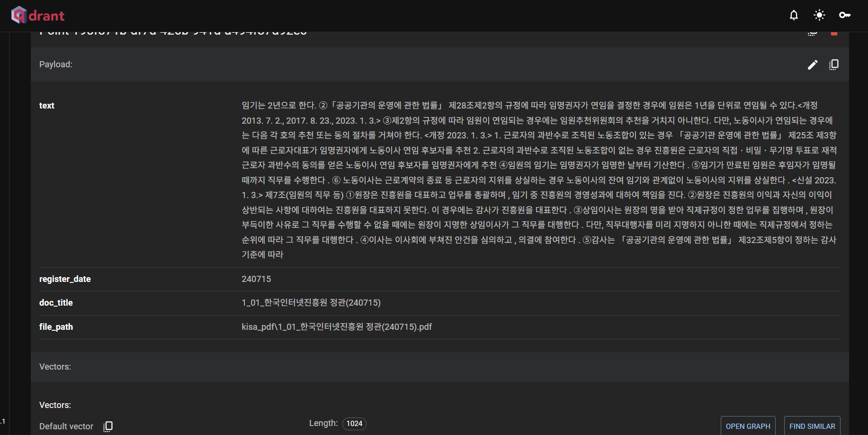
Task: Click FIND SIMILAR button
Action: coord(812,426)
